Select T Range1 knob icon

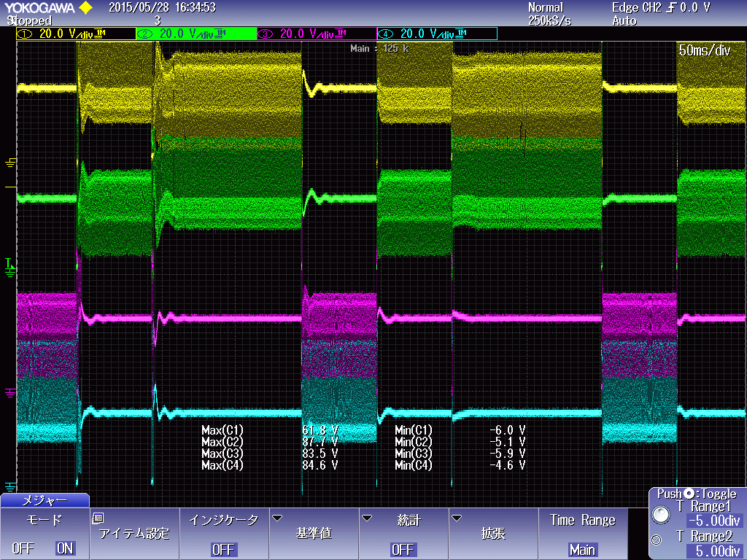[661, 514]
